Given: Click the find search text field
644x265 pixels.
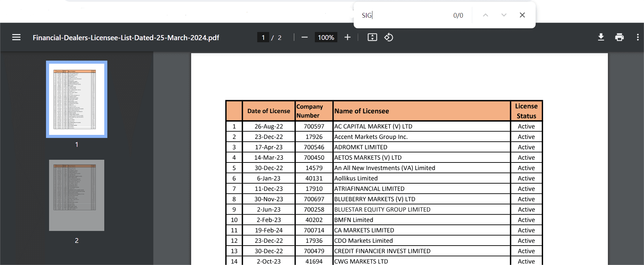Looking at the screenshot, I should 404,15.
